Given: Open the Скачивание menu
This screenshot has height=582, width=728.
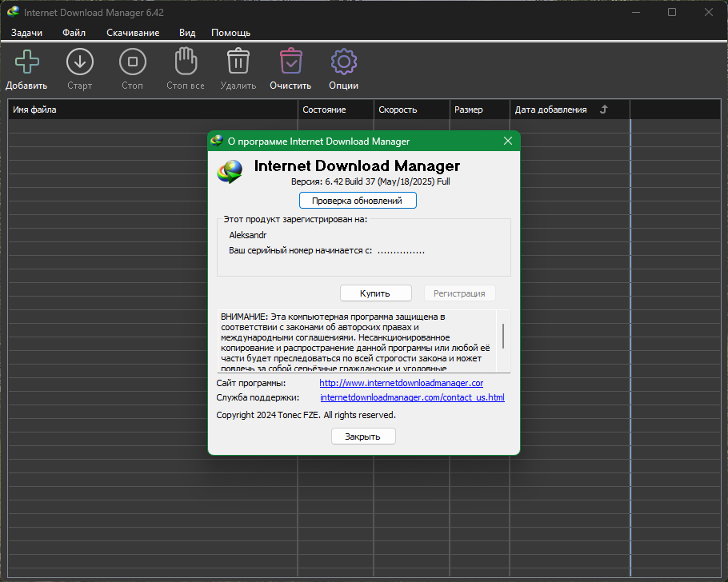Looking at the screenshot, I should [x=133, y=33].
